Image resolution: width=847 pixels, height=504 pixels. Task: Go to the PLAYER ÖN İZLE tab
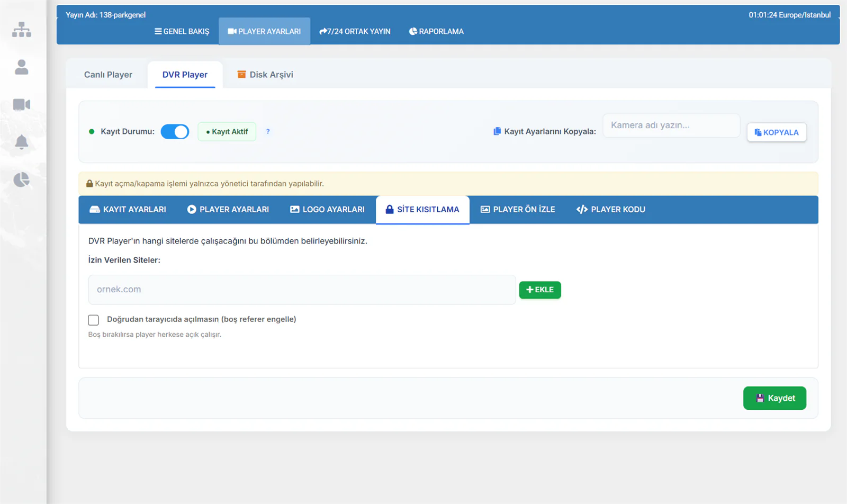518,210
